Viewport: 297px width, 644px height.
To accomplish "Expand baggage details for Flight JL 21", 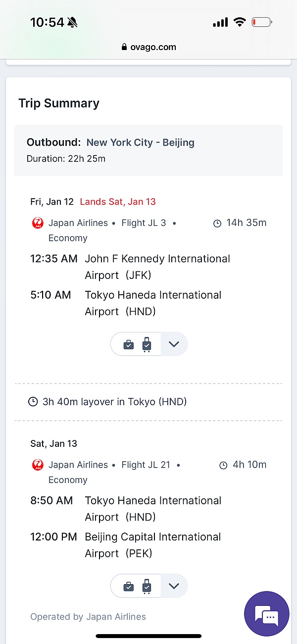I will 174,586.
